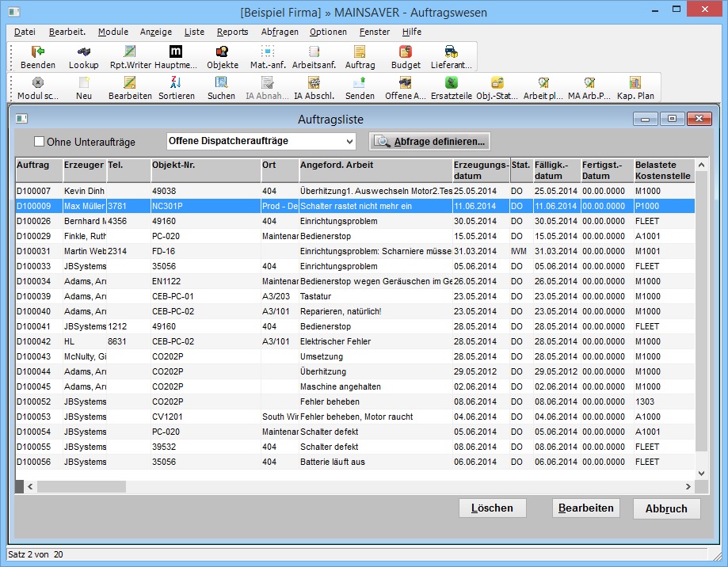Screen dimensions: 728x567
Task: Click the Bearbeiten button below the list
Action: (586, 508)
